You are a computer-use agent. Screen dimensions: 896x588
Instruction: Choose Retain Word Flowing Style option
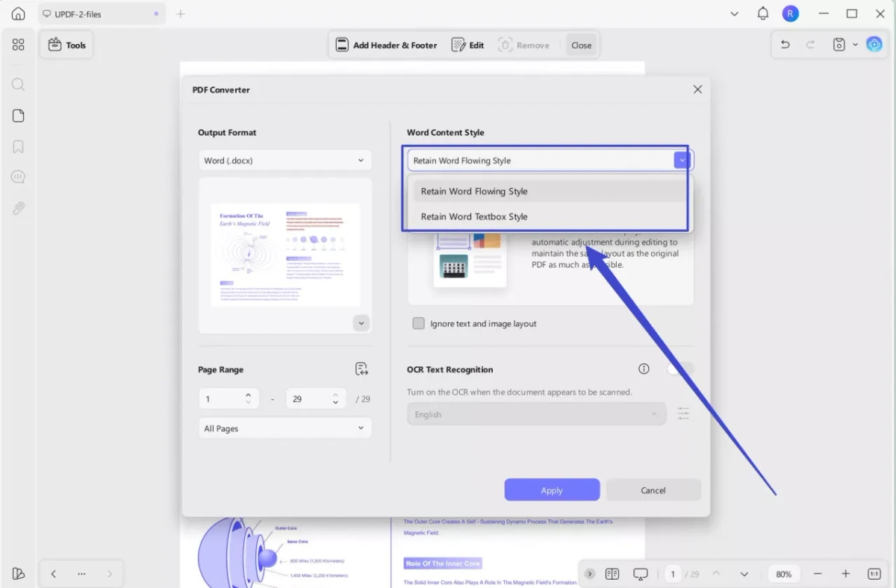[x=474, y=191]
